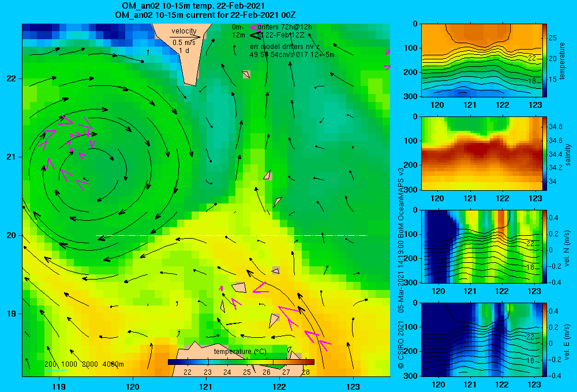Click the vertical "salinity" axis label

point(567,154)
